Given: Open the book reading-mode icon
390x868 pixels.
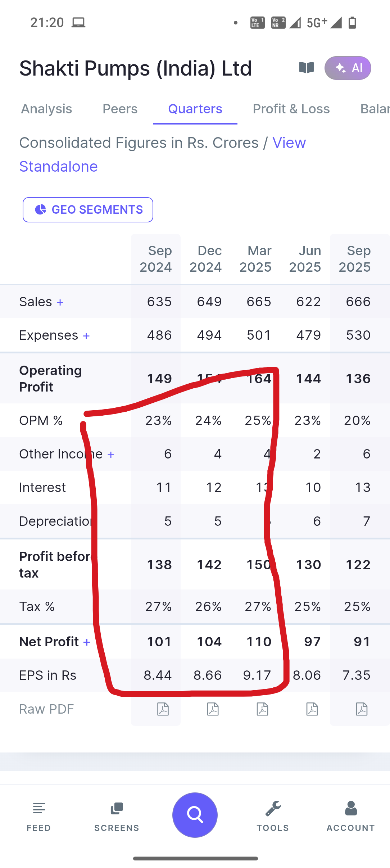Looking at the screenshot, I should click(x=307, y=68).
